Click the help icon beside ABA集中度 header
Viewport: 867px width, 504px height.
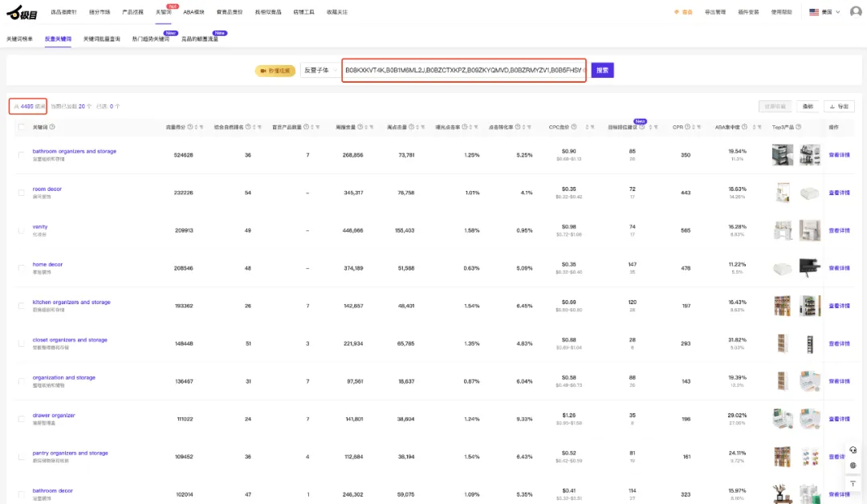click(x=744, y=127)
